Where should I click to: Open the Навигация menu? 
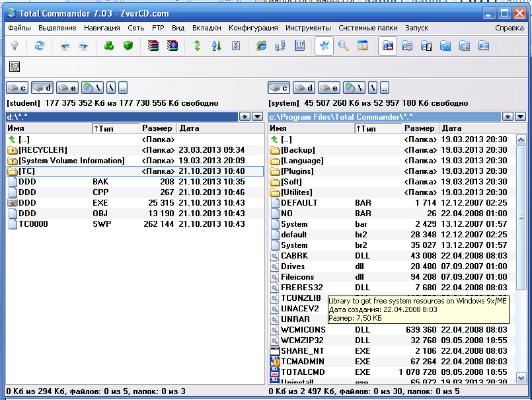pos(102,28)
